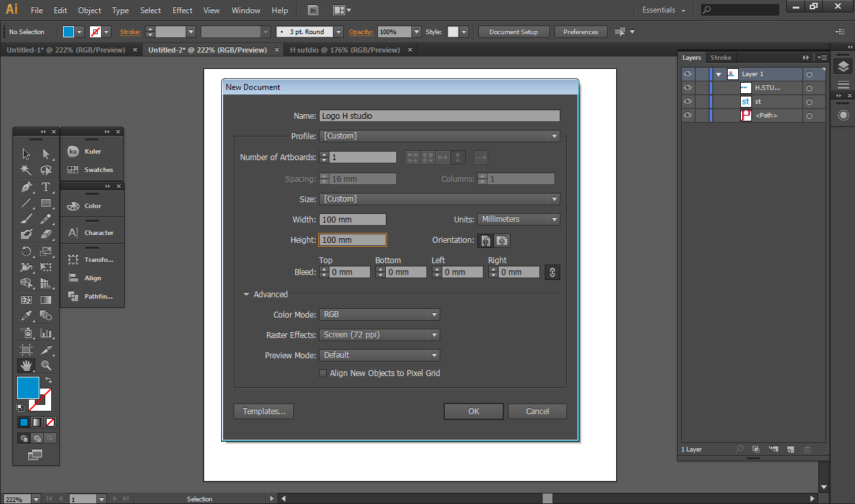Click the bleed link chain icon
855x504 pixels.
(x=553, y=272)
